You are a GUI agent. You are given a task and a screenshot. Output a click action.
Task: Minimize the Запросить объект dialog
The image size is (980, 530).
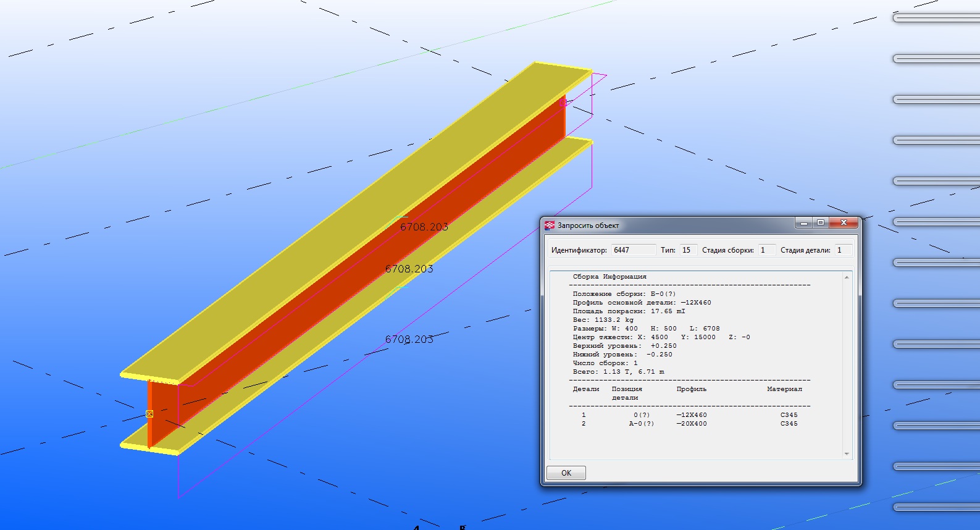click(803, 223)
